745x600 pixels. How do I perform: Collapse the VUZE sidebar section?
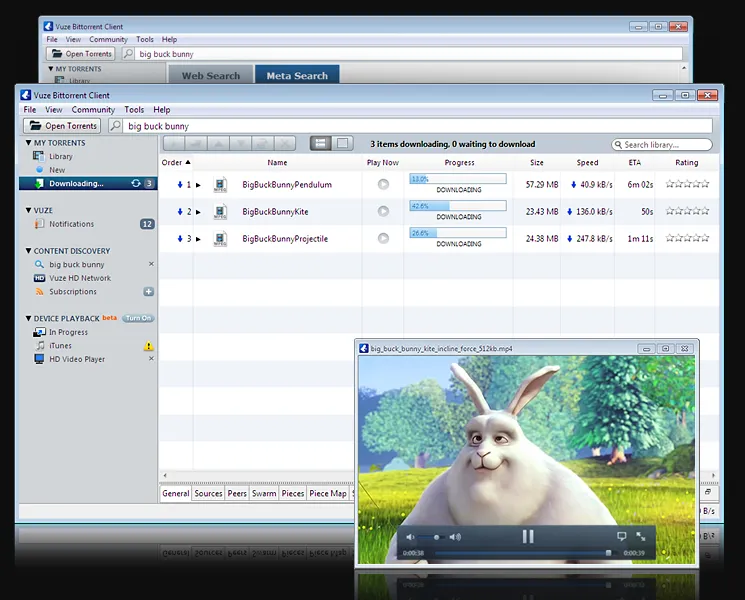click(x=29, y=210)
